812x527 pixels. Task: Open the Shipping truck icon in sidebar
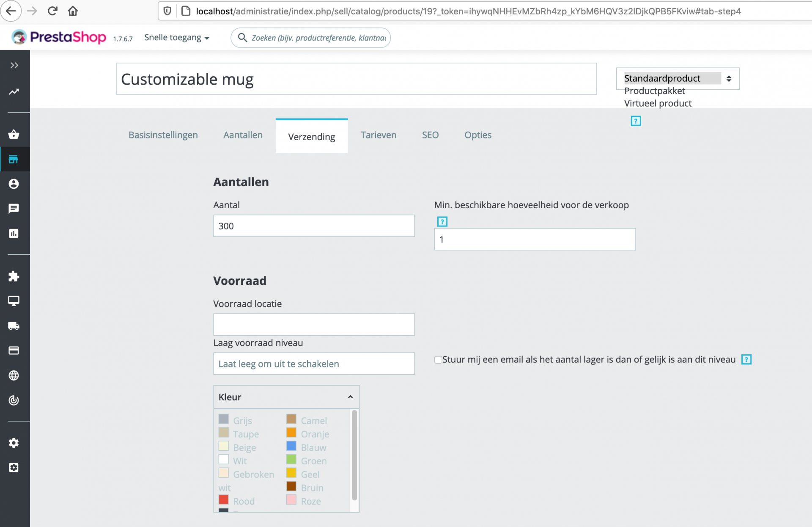[x=14, y=326]
